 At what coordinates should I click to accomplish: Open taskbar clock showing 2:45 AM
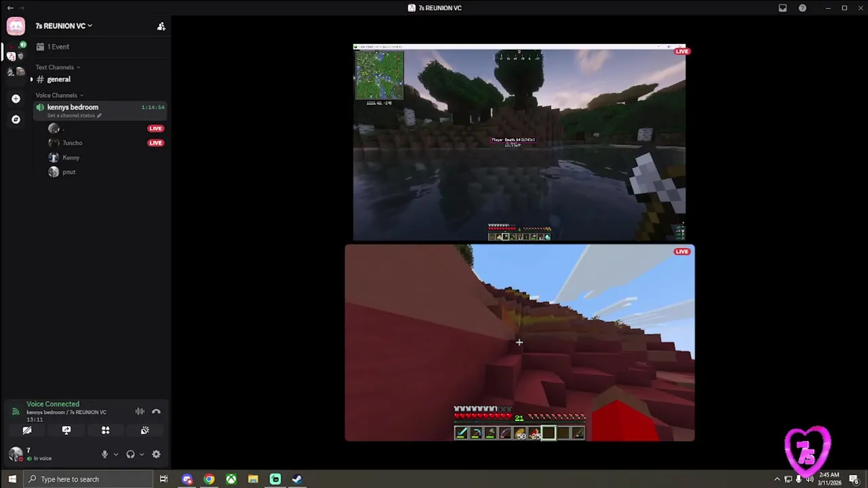tap(829, 479)
